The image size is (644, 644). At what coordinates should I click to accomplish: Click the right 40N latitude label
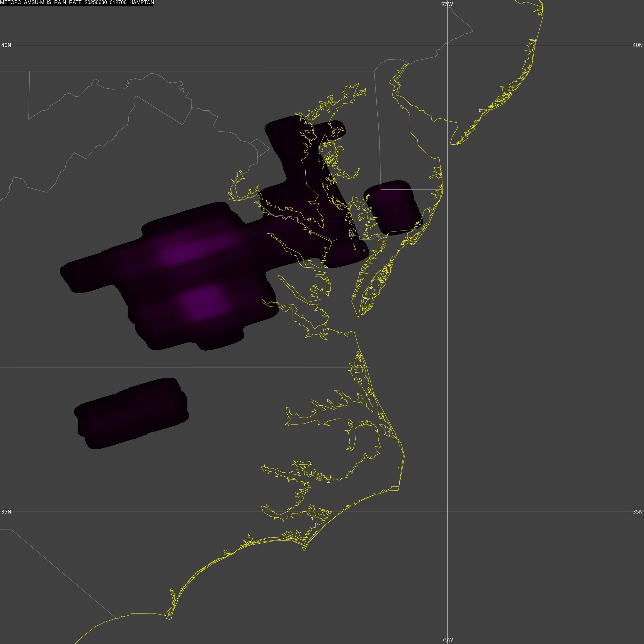(x=638, y=45)
